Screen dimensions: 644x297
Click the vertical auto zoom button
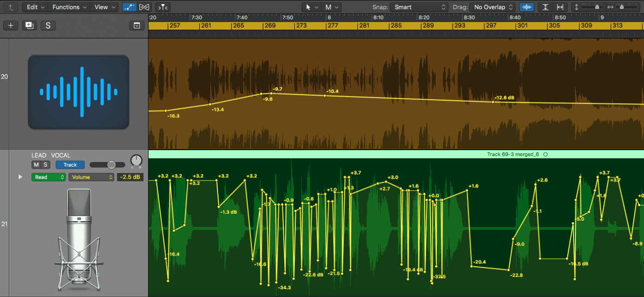click(x=545, y=7)
